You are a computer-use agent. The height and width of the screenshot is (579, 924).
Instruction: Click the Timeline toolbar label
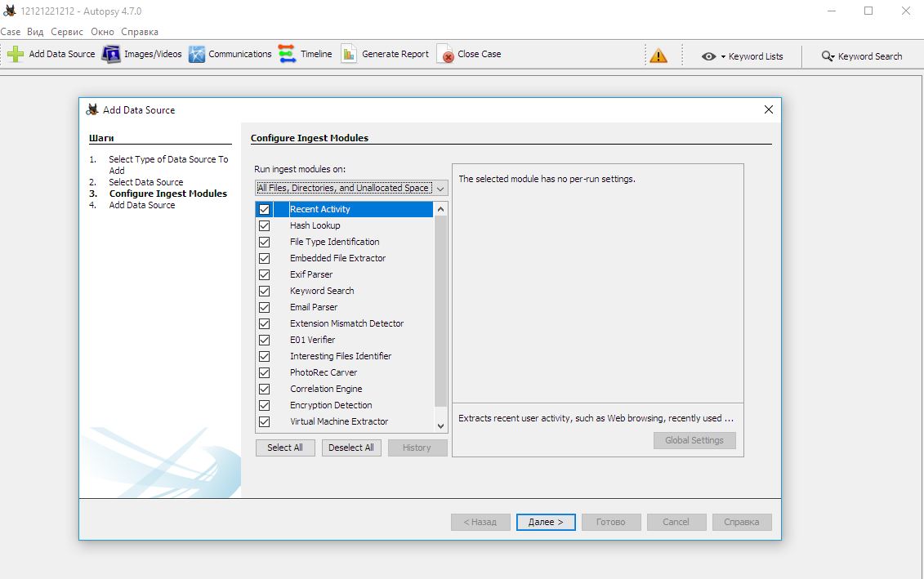point(316,54)
